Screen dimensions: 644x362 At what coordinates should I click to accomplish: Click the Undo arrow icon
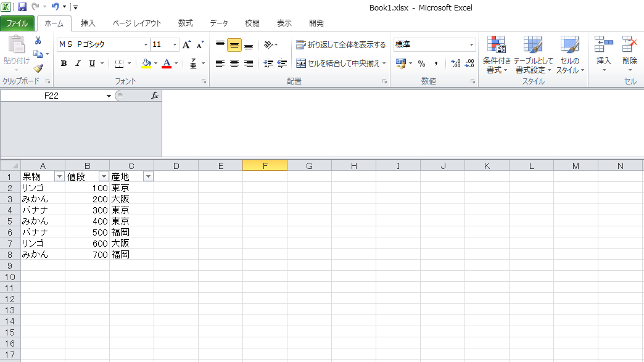click(x=55, y=7)
